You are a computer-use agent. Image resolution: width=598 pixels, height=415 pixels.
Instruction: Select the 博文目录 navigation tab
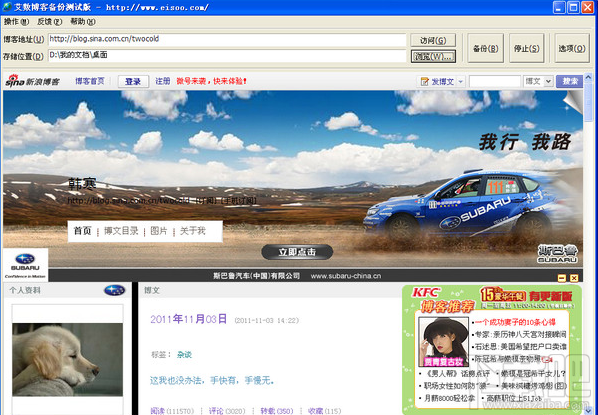pyautogui.click(x=121, y=231)
